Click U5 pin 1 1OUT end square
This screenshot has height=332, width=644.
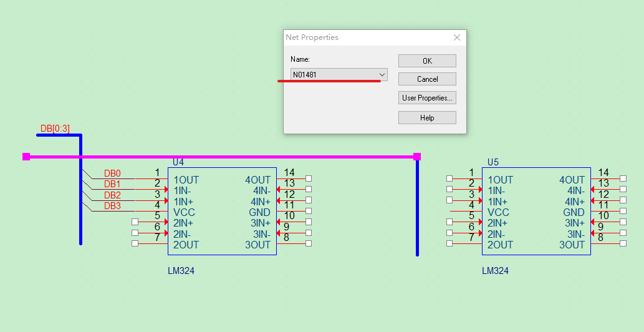click(449, 178)
